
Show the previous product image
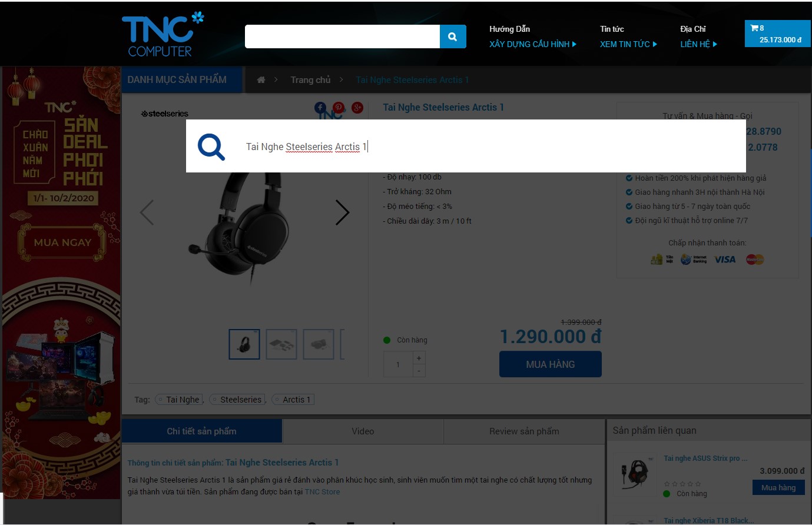(x=147, y=212)
